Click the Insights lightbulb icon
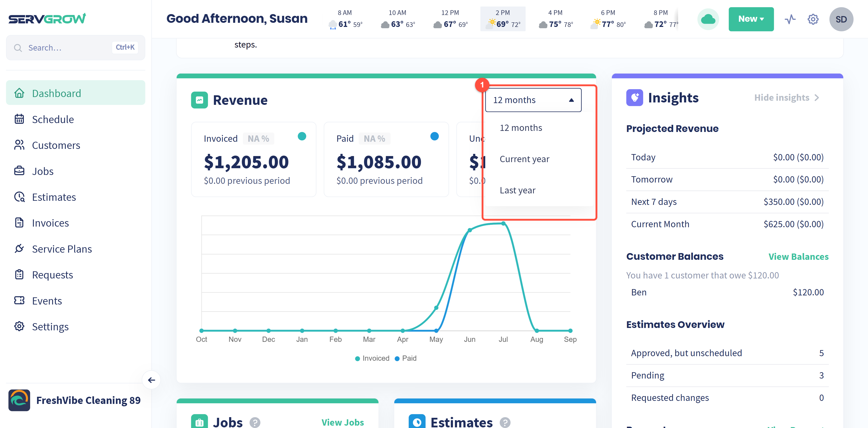Image resolution: width=868 pixels, height=428 pixels. click(635, 98)
